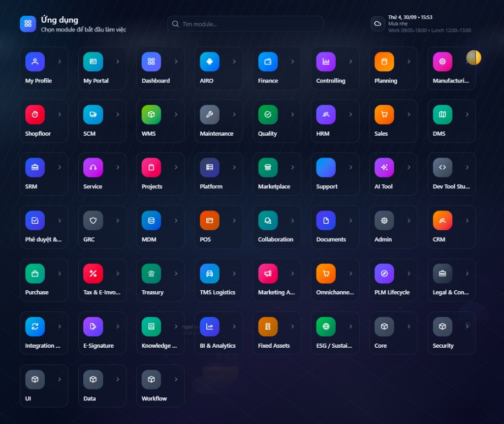Click the WMS box icon

(x=152, y=114)
